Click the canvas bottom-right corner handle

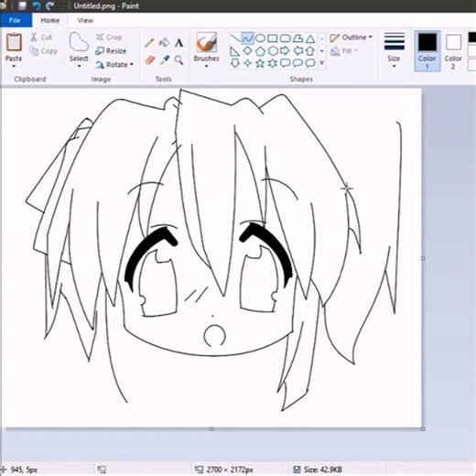[x=423, y=428]
